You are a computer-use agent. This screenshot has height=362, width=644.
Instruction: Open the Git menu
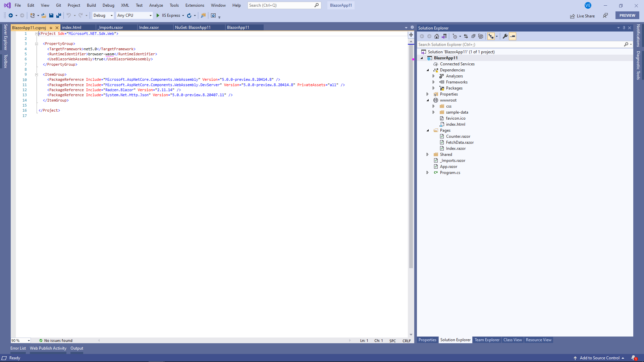coord(58,5)
